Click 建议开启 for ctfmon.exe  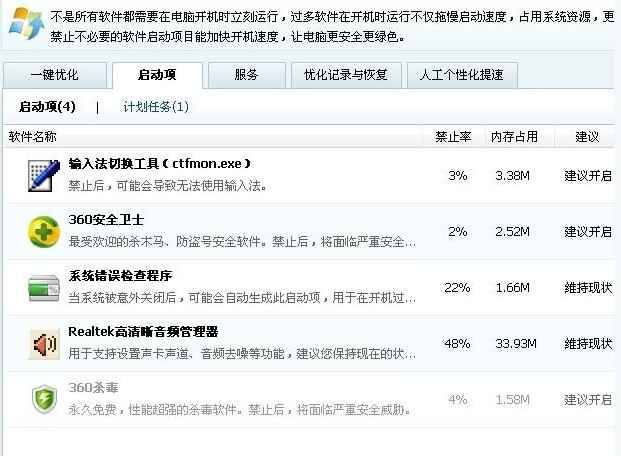[588, 175]
